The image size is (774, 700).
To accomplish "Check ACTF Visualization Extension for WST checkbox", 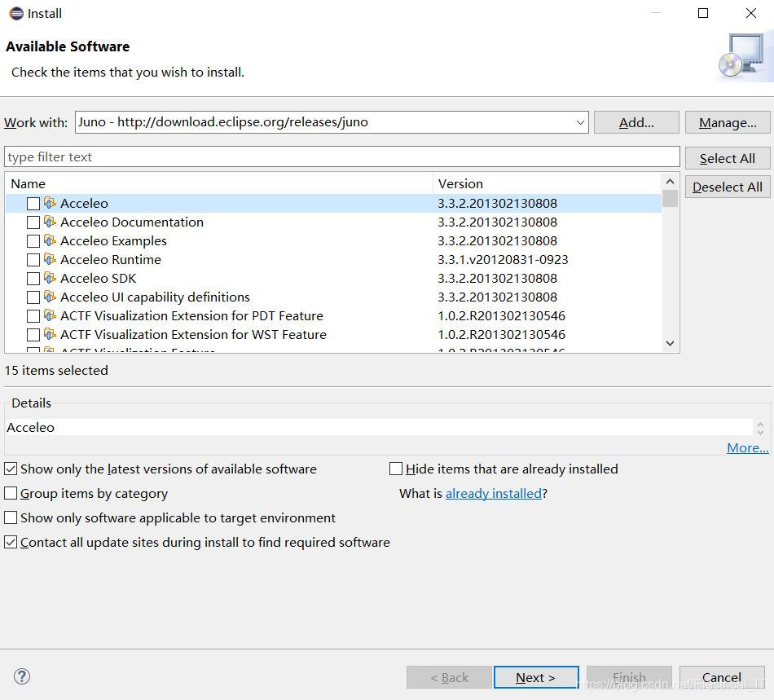I will click(x=33, y=335).
